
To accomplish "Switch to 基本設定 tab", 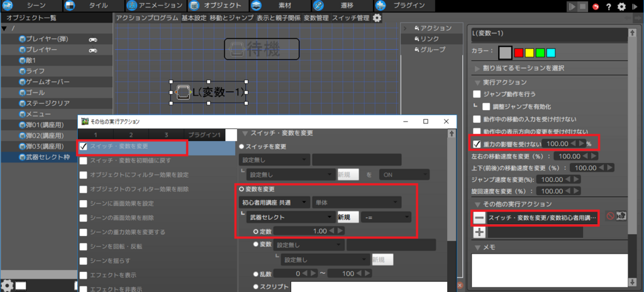I will pyautogui.click(x=194, y=18).
